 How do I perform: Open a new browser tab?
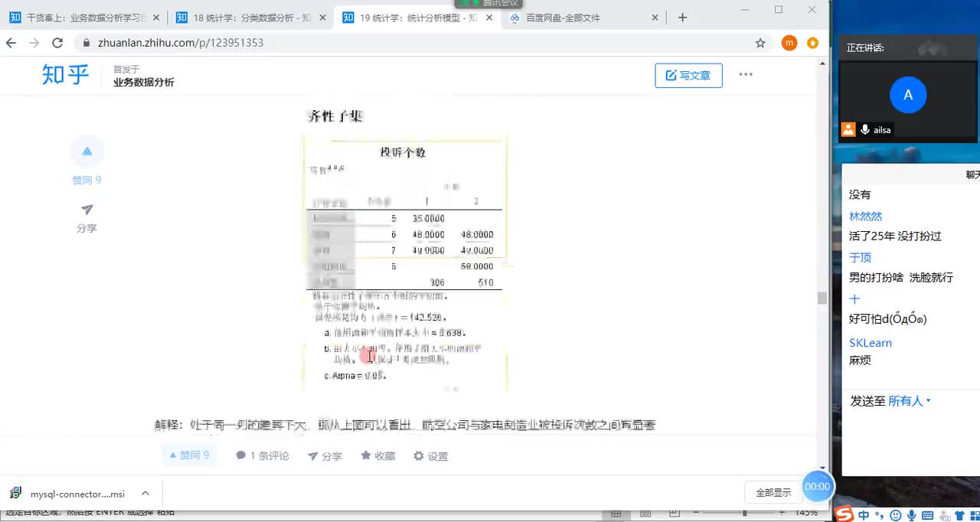(x=682, y=18)
